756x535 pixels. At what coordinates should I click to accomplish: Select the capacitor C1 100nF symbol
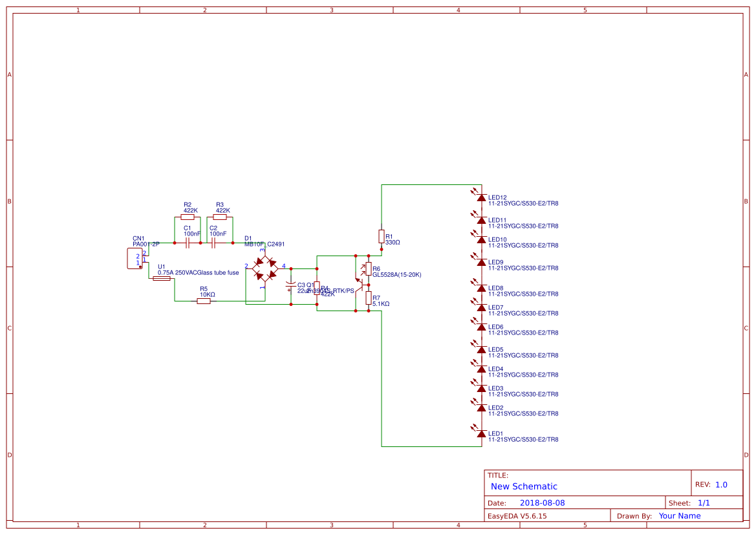pos(188,243)
